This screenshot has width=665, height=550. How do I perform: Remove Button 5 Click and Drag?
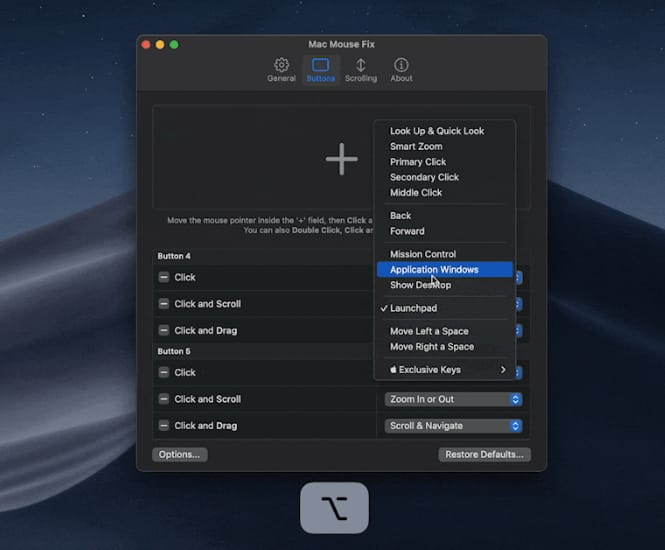coord(164,425)
